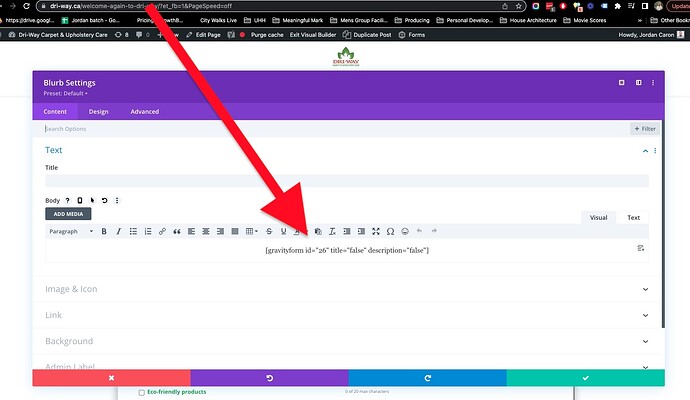Open emoji picker in editor toolbar
690x400 pixels.
coord(405,231)
